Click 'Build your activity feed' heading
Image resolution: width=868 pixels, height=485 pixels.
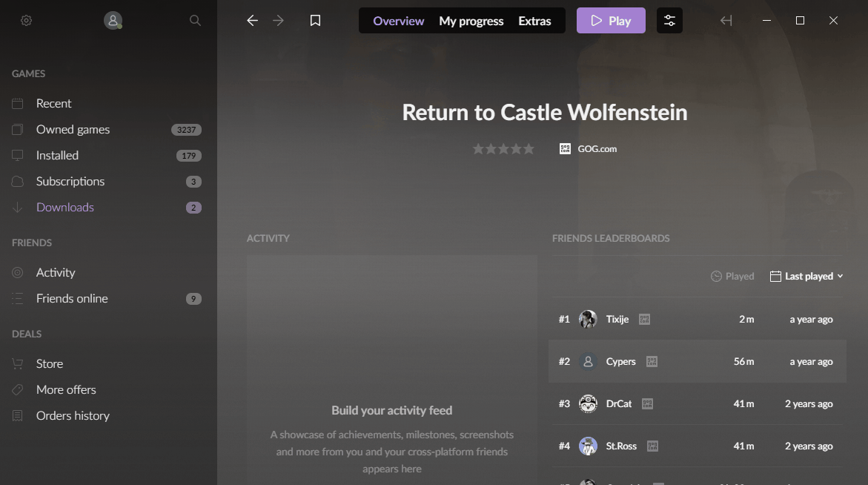[x=392, y=411]
